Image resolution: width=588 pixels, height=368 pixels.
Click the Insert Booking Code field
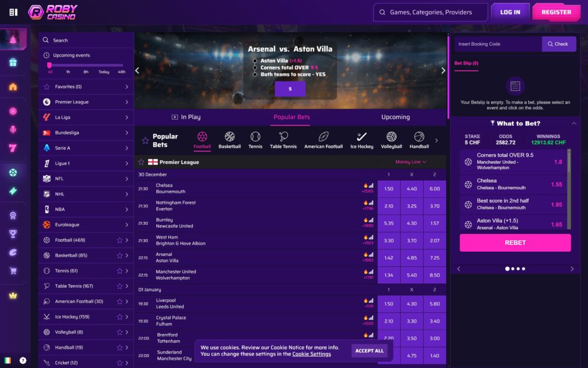coord(497,44)
